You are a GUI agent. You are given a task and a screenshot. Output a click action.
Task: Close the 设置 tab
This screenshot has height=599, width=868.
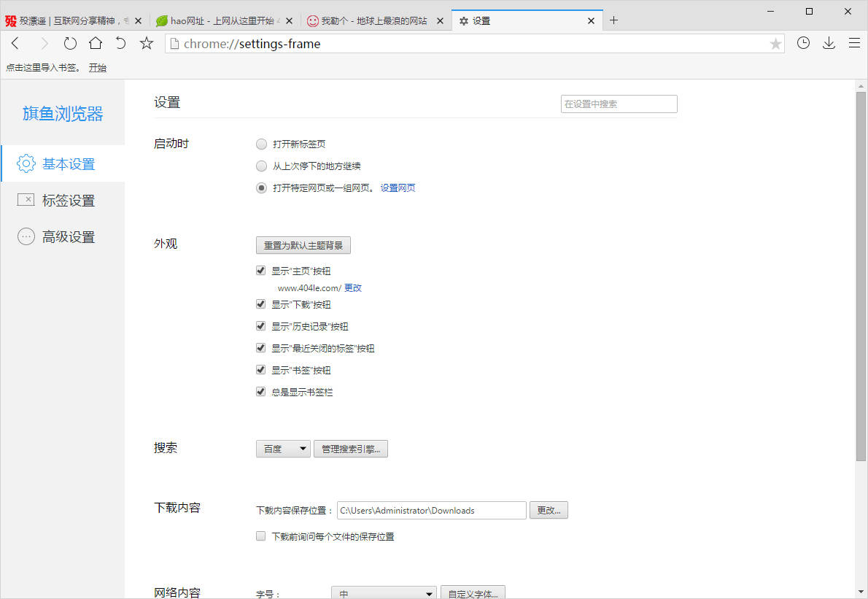tap(592, 21)
